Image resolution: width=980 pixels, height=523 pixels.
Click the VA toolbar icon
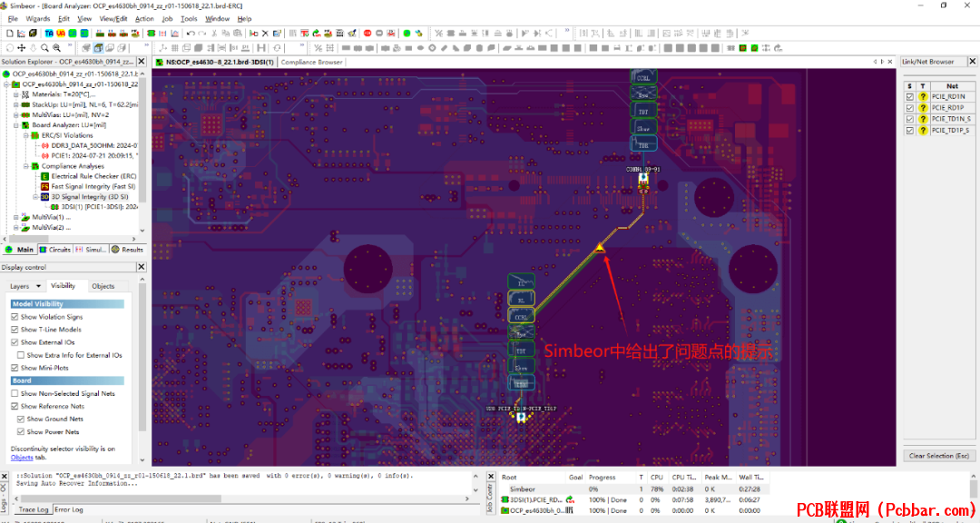(x=61, y=34)
